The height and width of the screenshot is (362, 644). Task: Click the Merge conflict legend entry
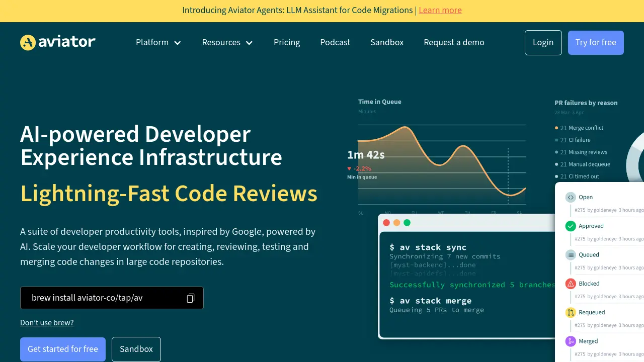pos(579,128)
